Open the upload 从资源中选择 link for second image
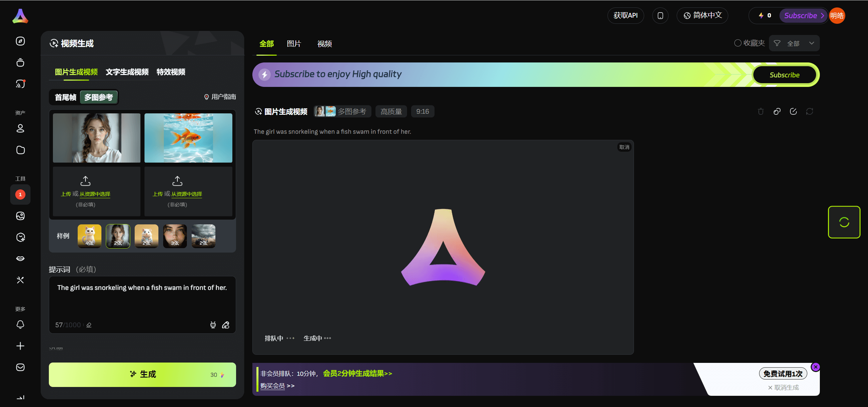 187,194
